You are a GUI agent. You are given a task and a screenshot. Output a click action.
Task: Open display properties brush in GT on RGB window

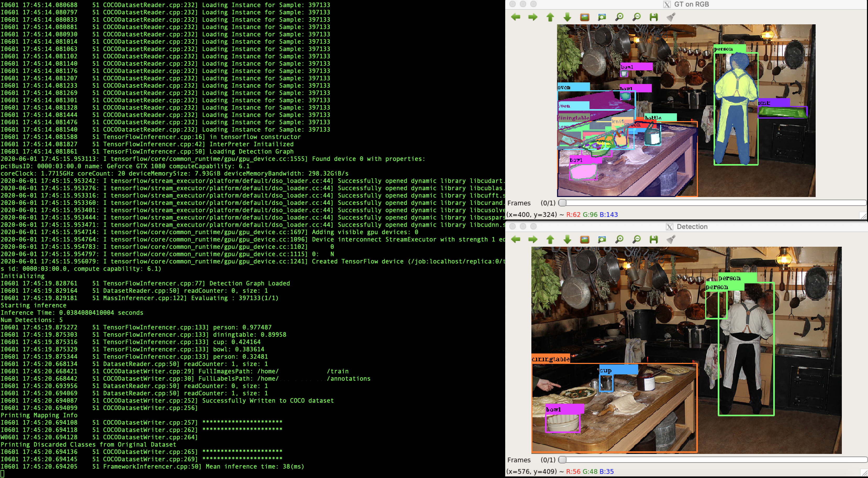[x=671, y=17]
